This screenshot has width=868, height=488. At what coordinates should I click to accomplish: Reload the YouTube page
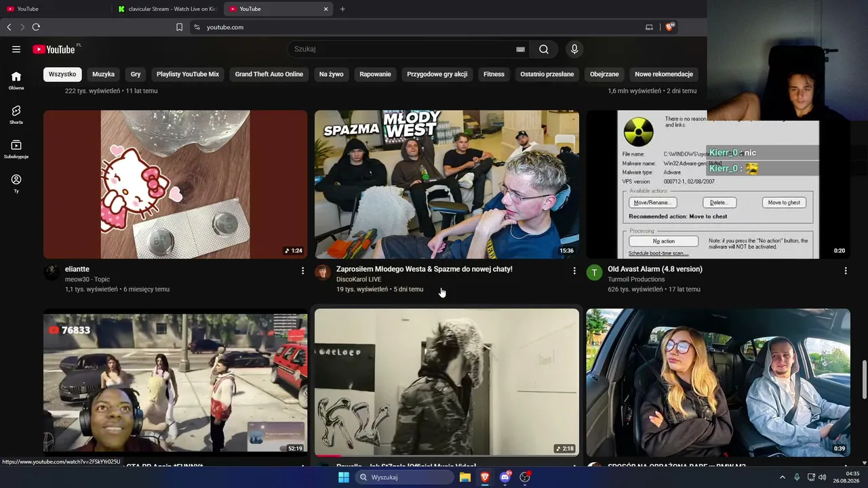tap(36, 27)
